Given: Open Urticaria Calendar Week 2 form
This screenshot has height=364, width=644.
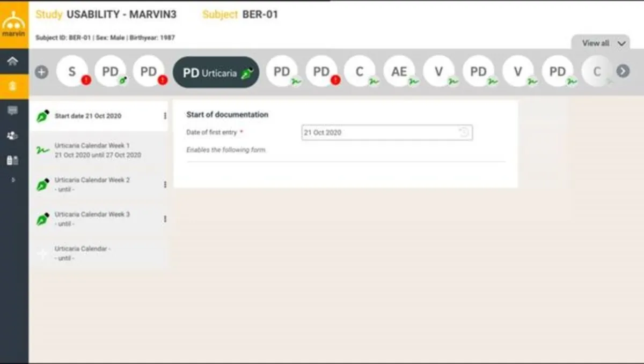Looking at the screenshot, I should [x=99, y=184].
